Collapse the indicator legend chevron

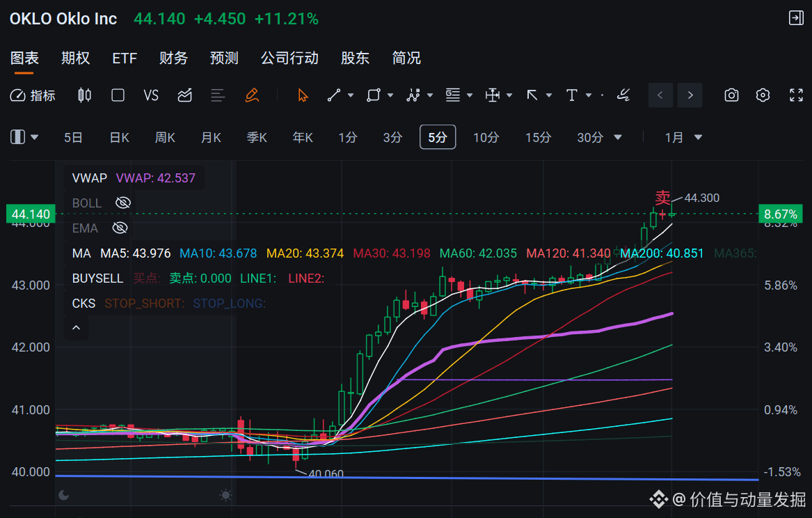(x=76, y=328)
